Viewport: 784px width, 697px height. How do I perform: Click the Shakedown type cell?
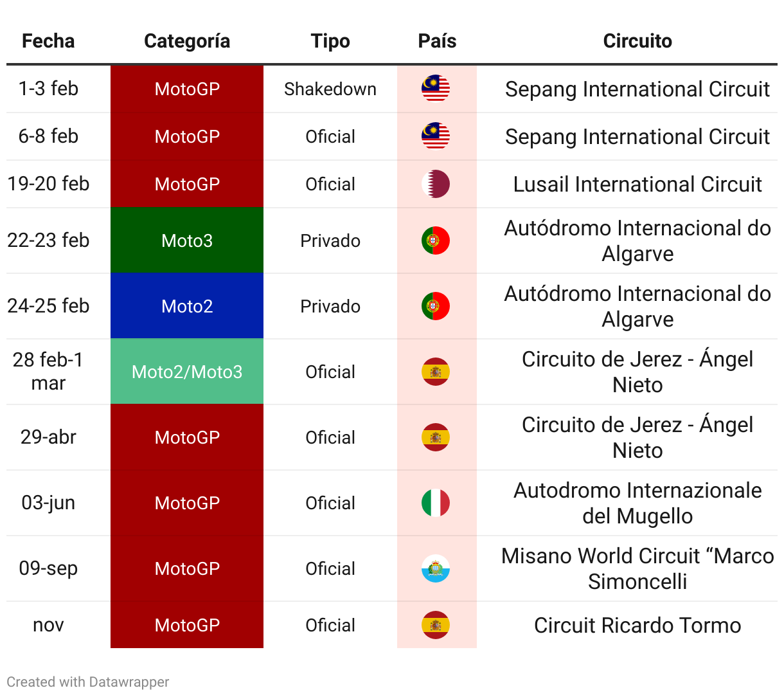click(x=330, y=89)
